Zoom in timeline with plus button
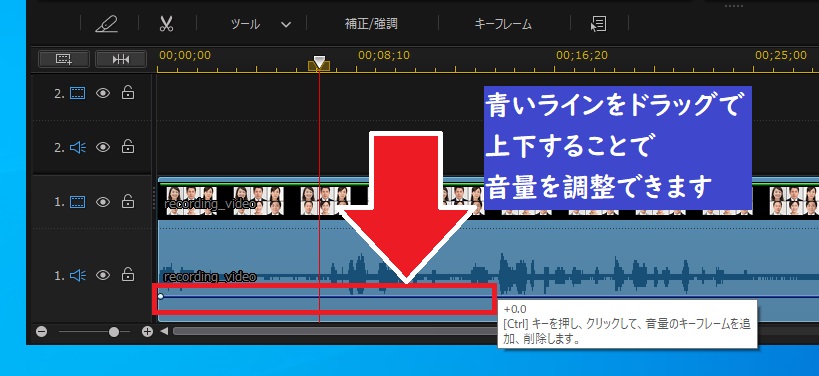 (x=147, y=332)
